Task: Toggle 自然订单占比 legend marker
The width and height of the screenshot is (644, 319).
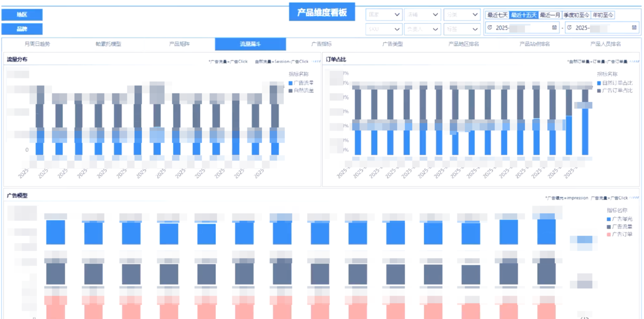Action: [x=599, y=83]
